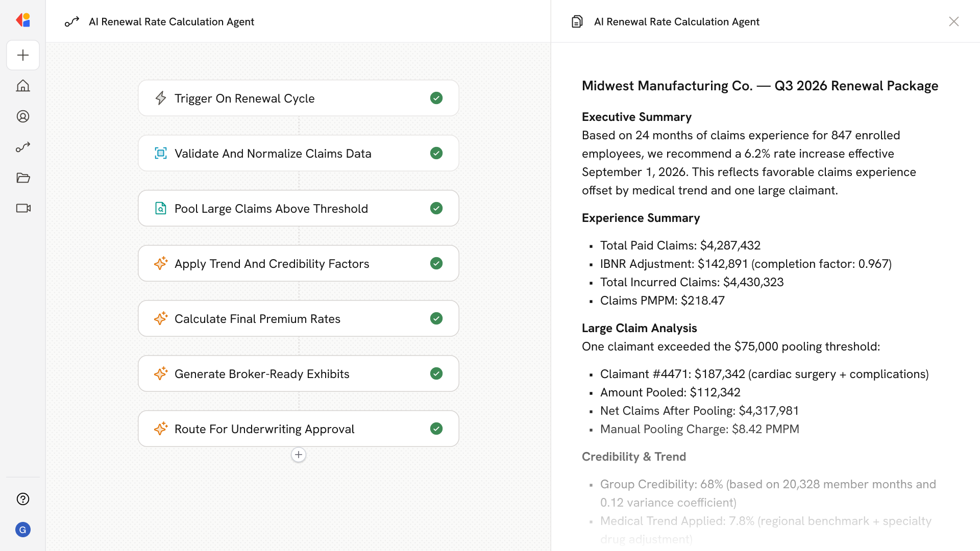This screenshot has height=551, width=980.
Task: Add a step below Route For Underwriting Approval
Action: (x=299, y=455)
